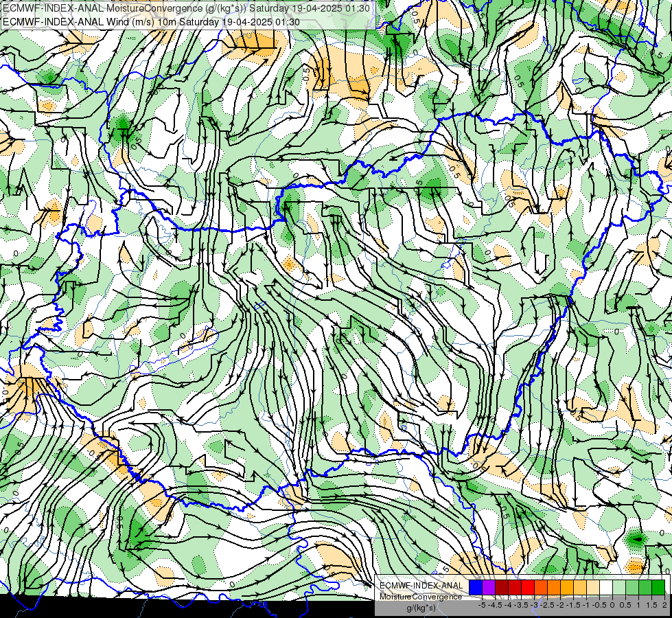Click the legend label 'MoistureConvergence'
This screenshot has width=672, height=618.
pyautogui.click(x=420, y=597)
